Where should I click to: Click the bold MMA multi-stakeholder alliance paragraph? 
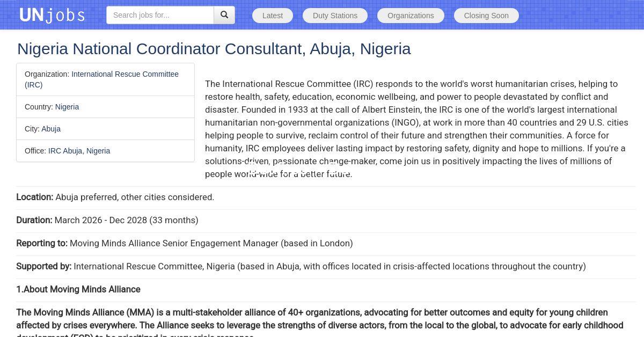(319, 319)
